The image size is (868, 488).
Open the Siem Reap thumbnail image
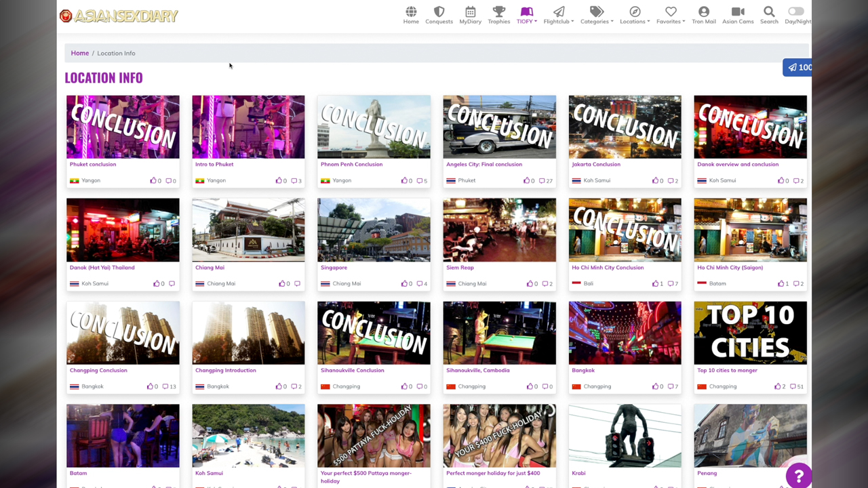499,229
